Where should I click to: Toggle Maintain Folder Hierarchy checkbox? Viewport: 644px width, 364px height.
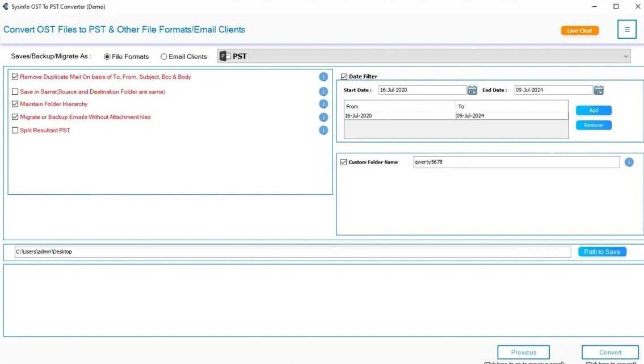[15, 104]
